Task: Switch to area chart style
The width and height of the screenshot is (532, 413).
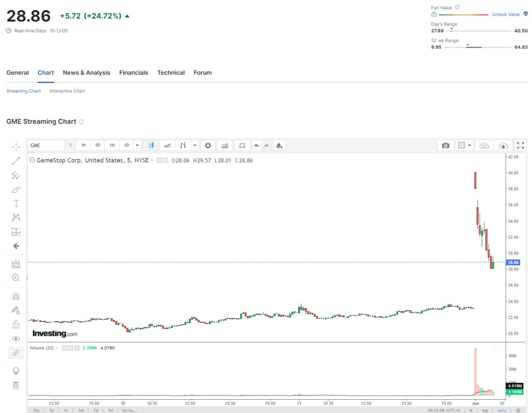Action: click(167, 146)
